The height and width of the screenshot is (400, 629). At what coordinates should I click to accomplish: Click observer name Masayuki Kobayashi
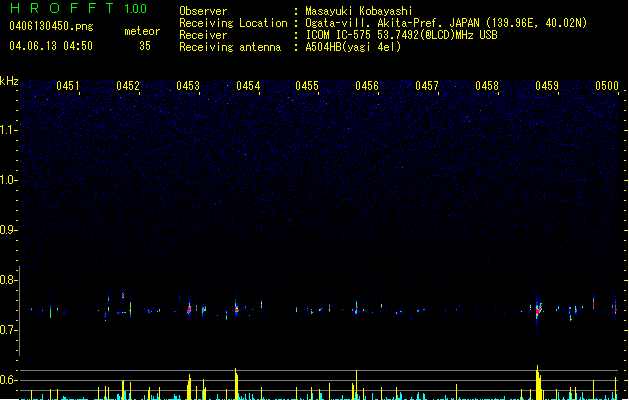point(359,11)
